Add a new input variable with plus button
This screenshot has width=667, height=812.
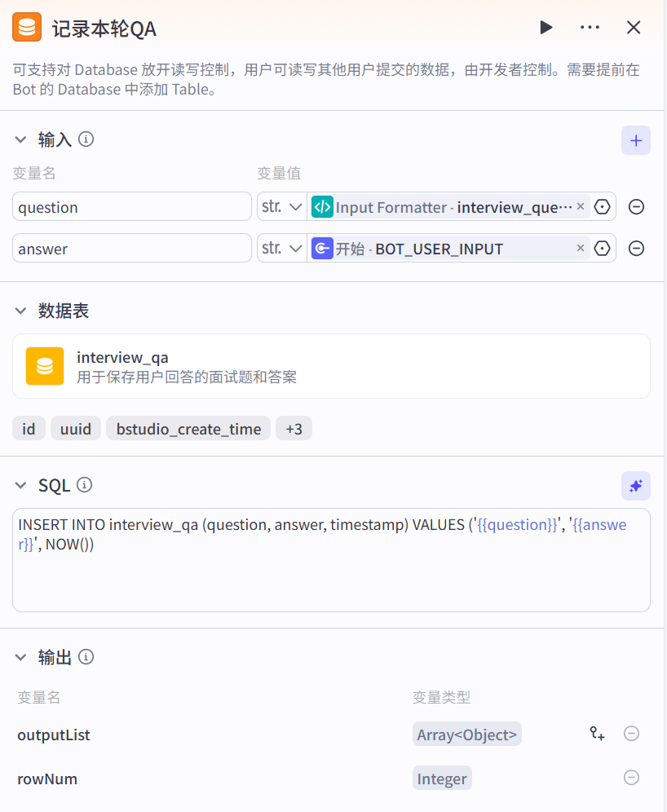(x=635, y=140)
